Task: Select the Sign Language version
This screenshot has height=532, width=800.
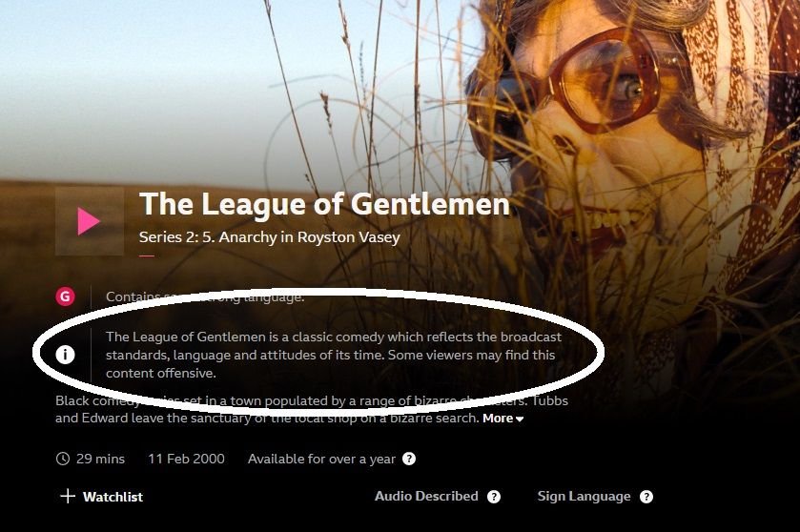Action: click(x=584, y=497)
